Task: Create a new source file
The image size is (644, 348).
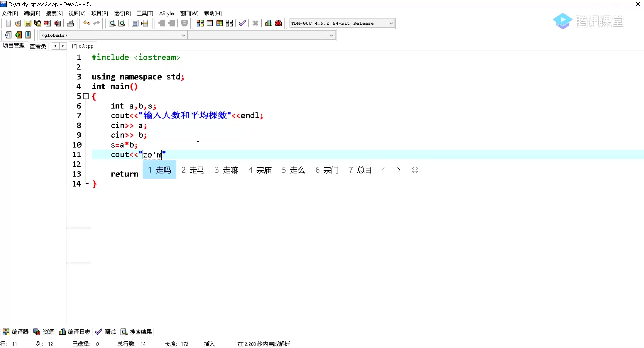Action: pyautogui.click(x=8, y=23)
